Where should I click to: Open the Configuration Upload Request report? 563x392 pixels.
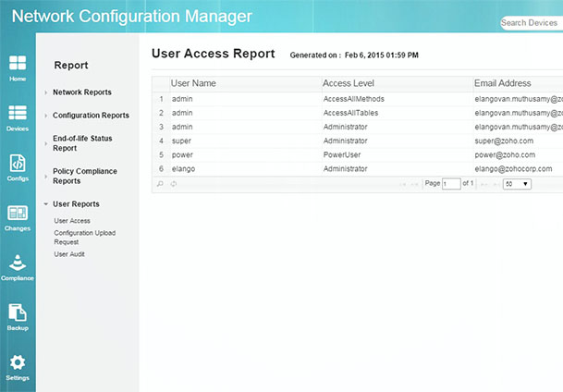[85, 237]
